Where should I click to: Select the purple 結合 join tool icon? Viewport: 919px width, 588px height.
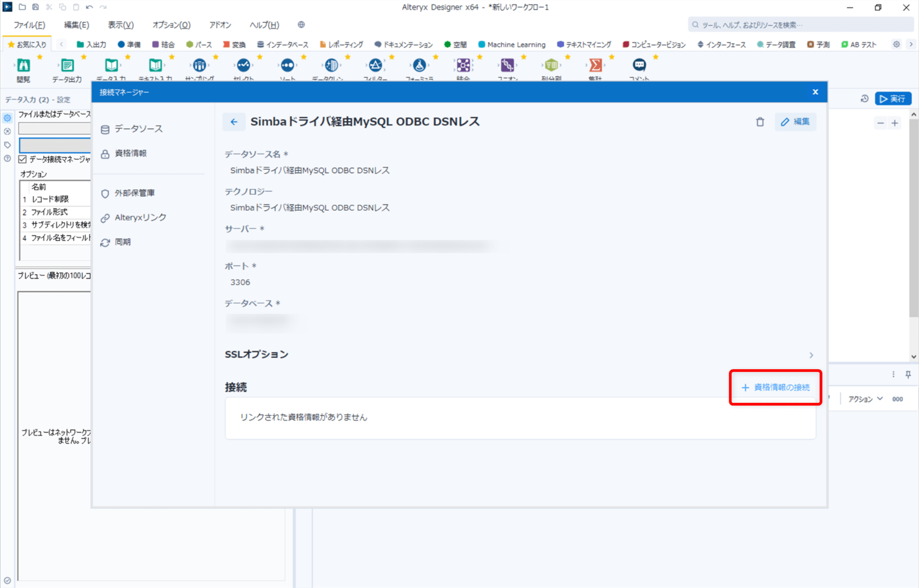tap(463, 65)
